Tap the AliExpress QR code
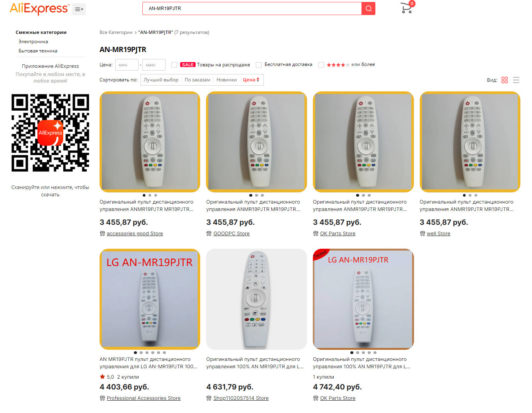Image resolution: width=532 pixels, height=413 pixels. point(50,133)
